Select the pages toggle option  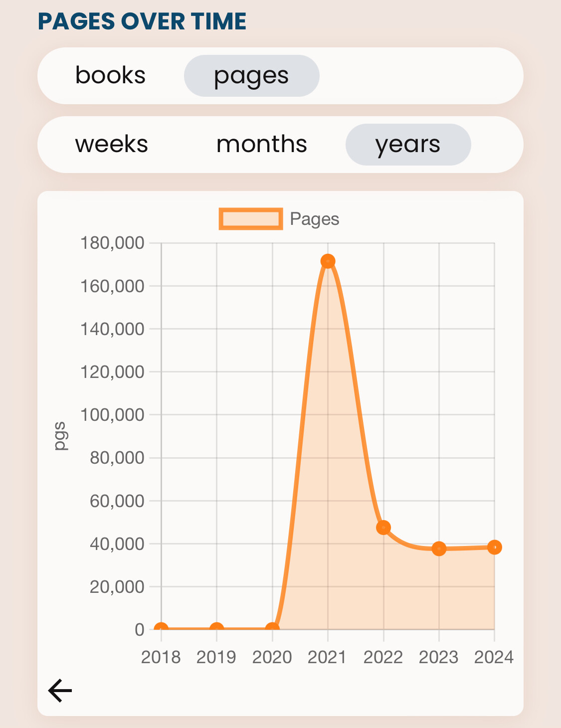coord(251,76)
